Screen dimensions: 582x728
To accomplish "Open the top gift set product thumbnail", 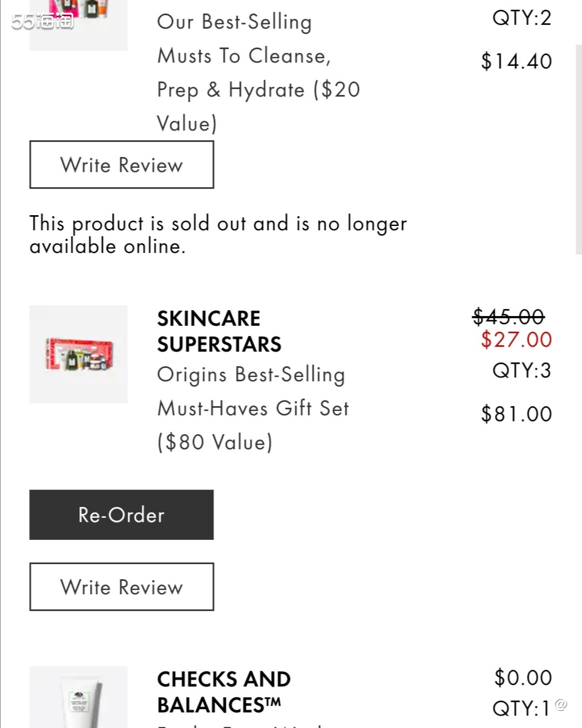I will pos(78,25).
